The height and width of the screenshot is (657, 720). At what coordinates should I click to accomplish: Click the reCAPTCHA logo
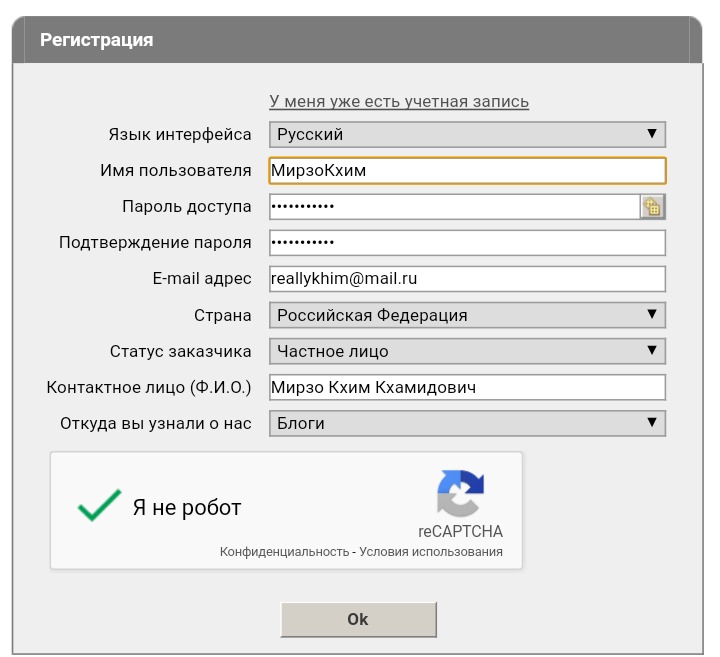pyautogui.click(x=460, y=494)
